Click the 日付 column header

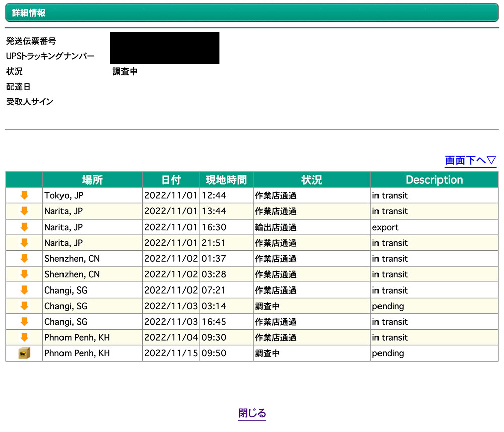(x=171, y=180)
